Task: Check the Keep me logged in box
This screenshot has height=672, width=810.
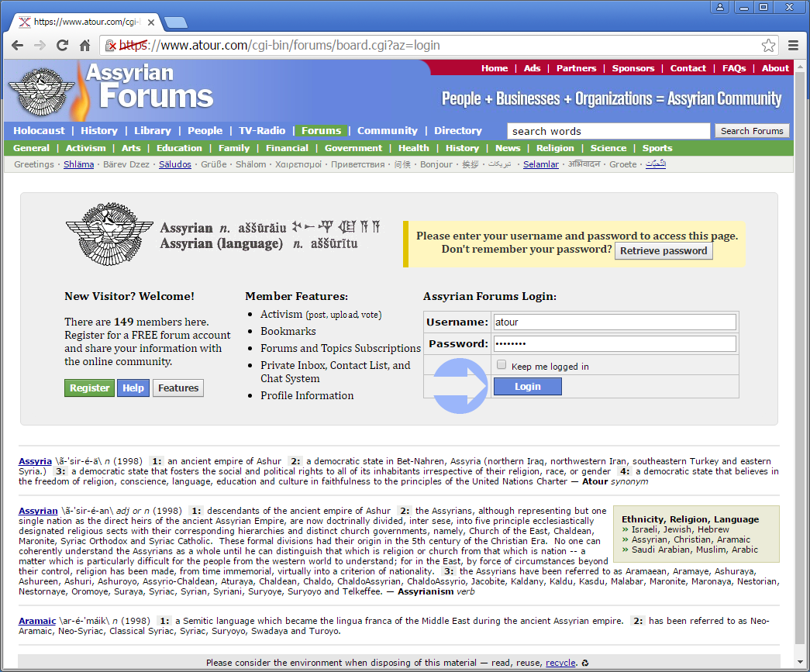Action: click(x=501, y=364)
